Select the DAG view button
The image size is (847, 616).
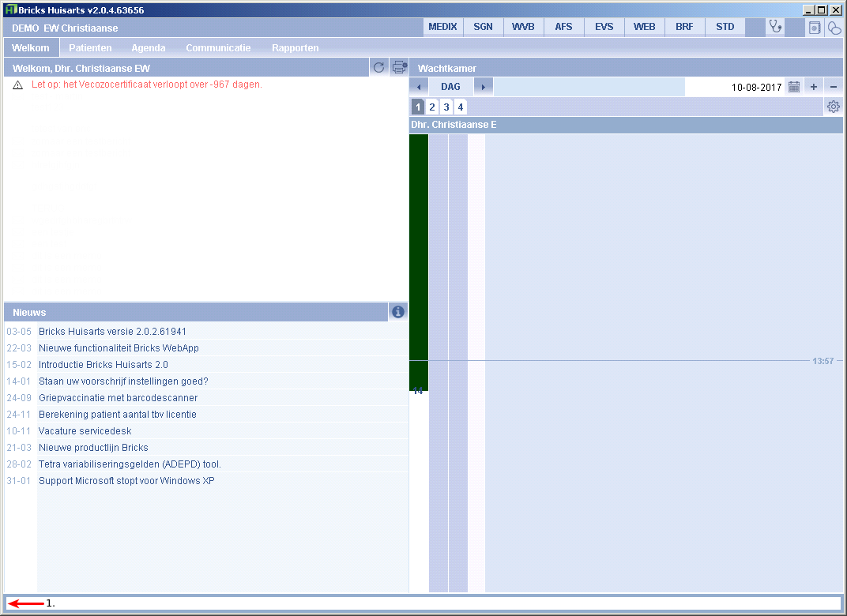[450, 87]
